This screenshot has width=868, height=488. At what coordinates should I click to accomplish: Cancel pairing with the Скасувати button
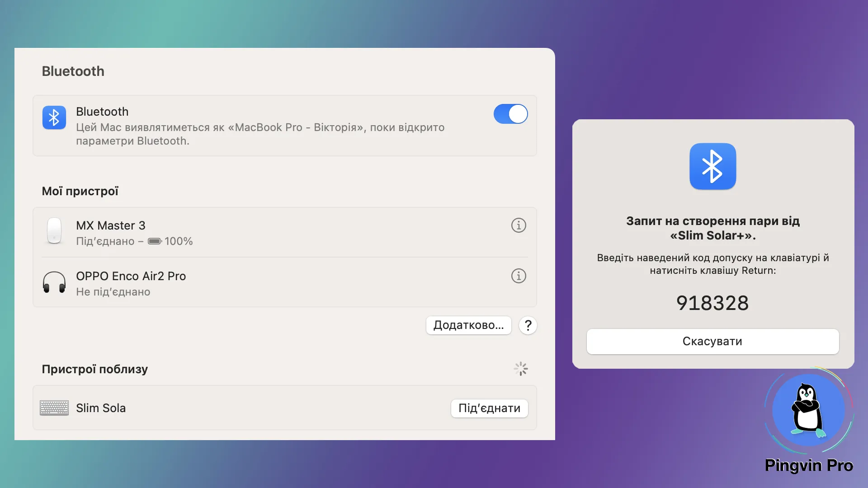pos(712,342)
